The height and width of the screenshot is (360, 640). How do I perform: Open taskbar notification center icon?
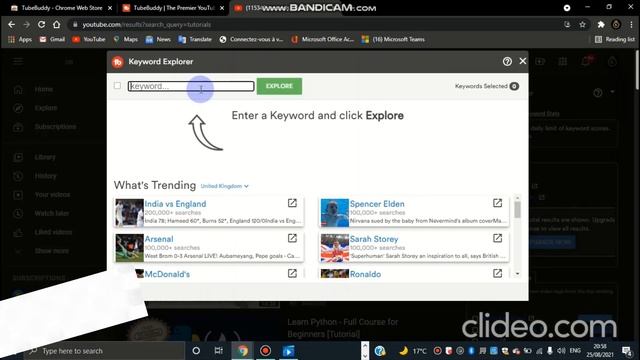pos(626,351)
